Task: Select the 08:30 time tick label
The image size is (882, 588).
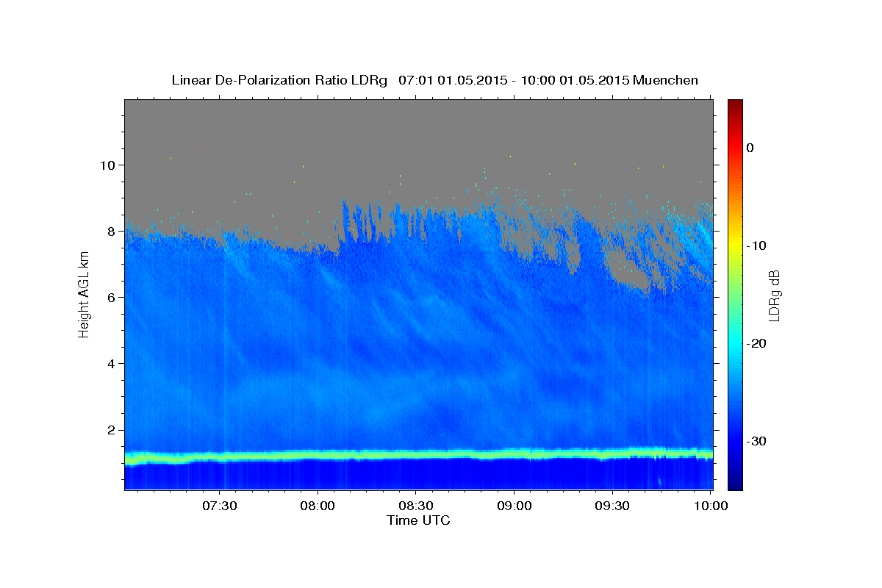Action: pos(415,506)
